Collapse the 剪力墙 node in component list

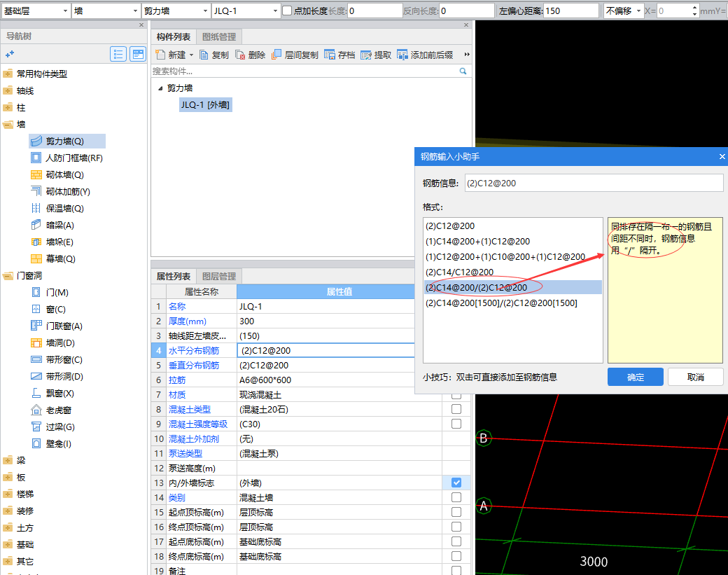160,88
